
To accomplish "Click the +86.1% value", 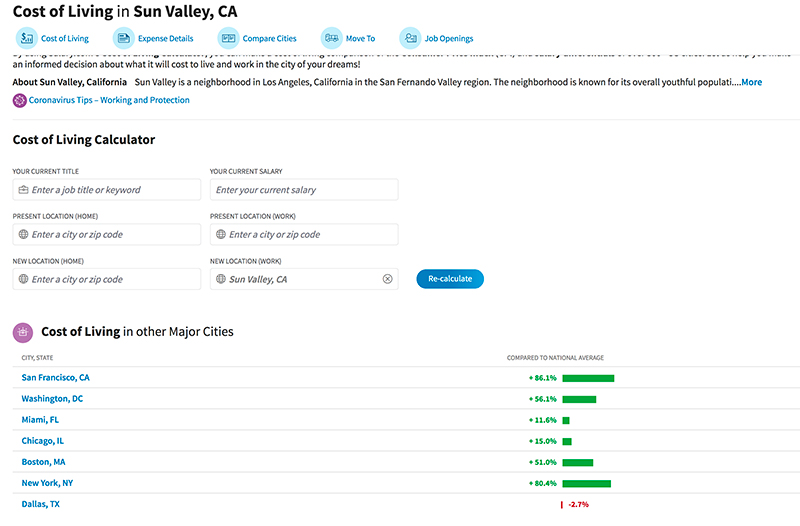I will tap(542, 378).
